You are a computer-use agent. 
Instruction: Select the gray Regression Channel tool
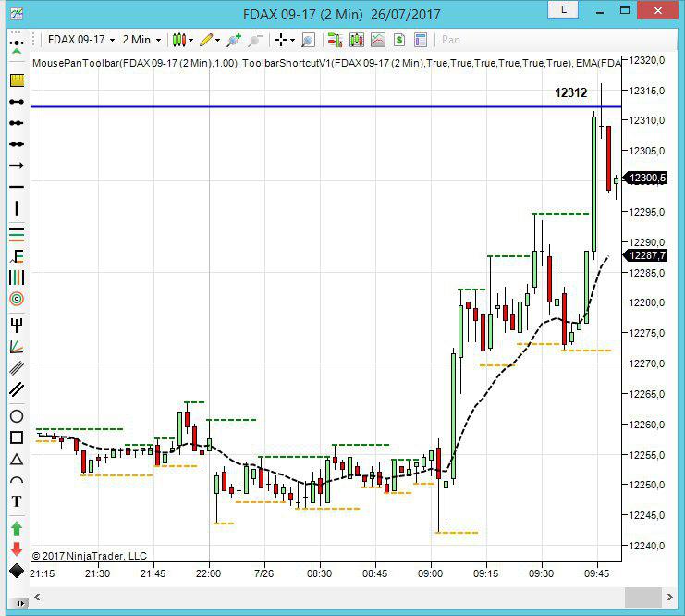point(17,368)
